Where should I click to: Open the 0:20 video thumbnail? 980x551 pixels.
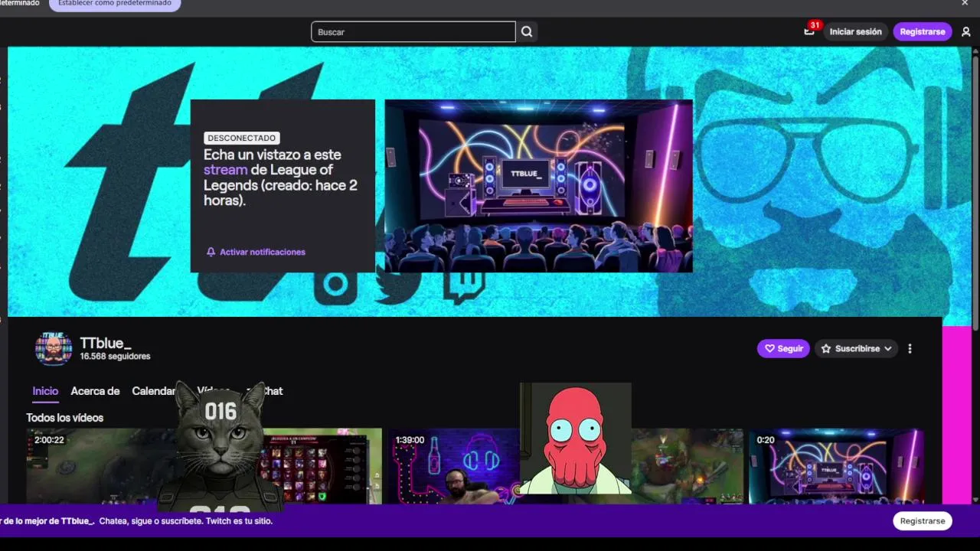[836, 466]
